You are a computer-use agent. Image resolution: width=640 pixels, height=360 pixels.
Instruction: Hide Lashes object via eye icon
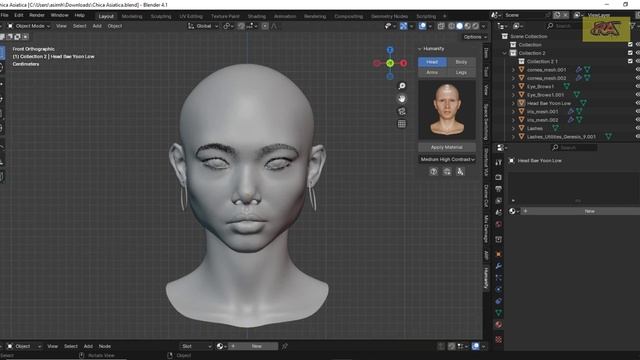638,128
